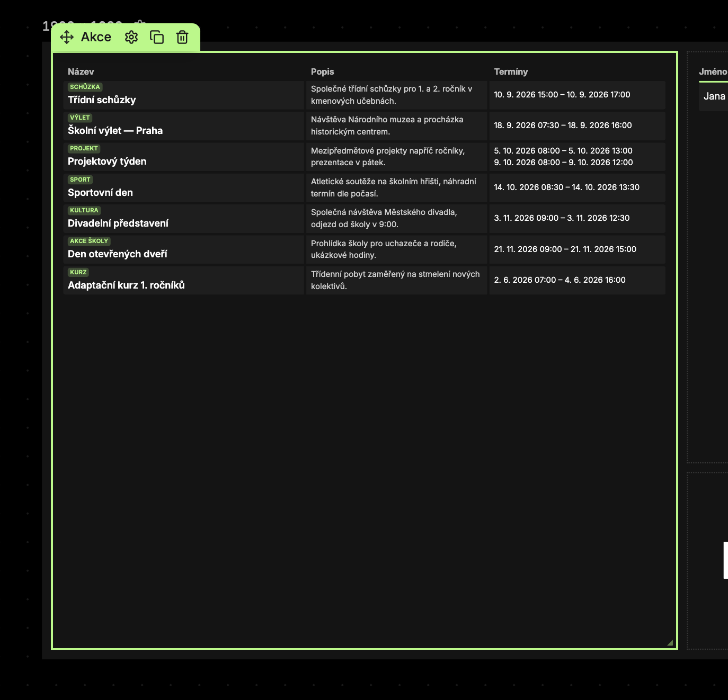728x700 pixels.
Task: Open the Akce widget settings gear
Action: coord(131,37)
